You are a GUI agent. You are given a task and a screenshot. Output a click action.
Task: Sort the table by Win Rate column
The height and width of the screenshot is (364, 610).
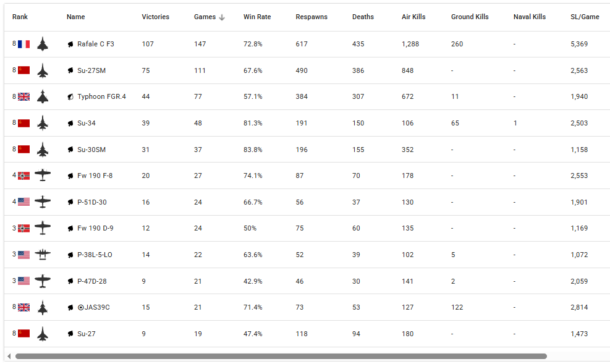click(256, 17)
